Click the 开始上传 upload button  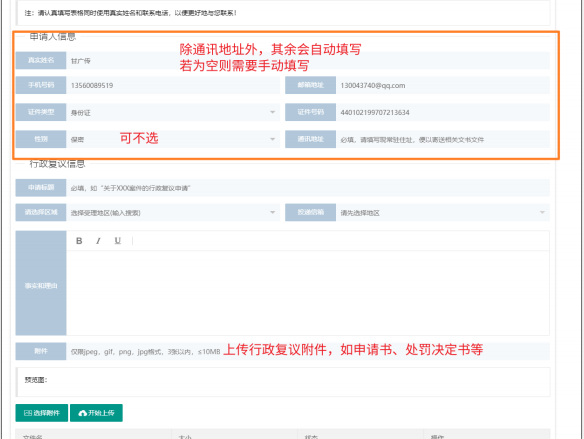[x=96, y=413]
